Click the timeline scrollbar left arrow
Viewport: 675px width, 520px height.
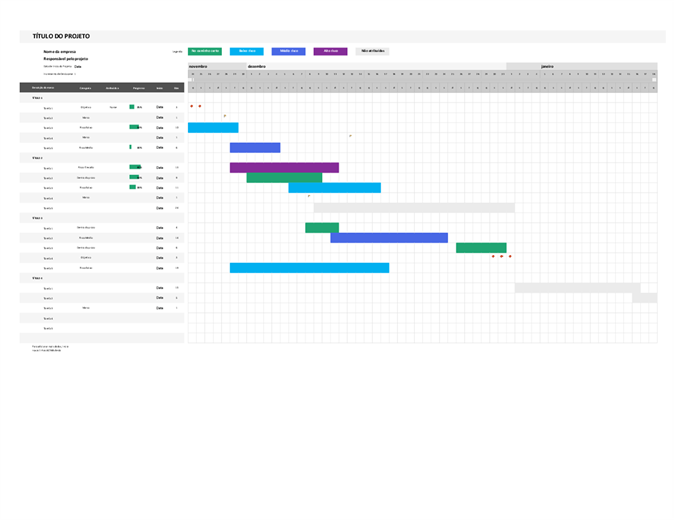tap(190, 80)
